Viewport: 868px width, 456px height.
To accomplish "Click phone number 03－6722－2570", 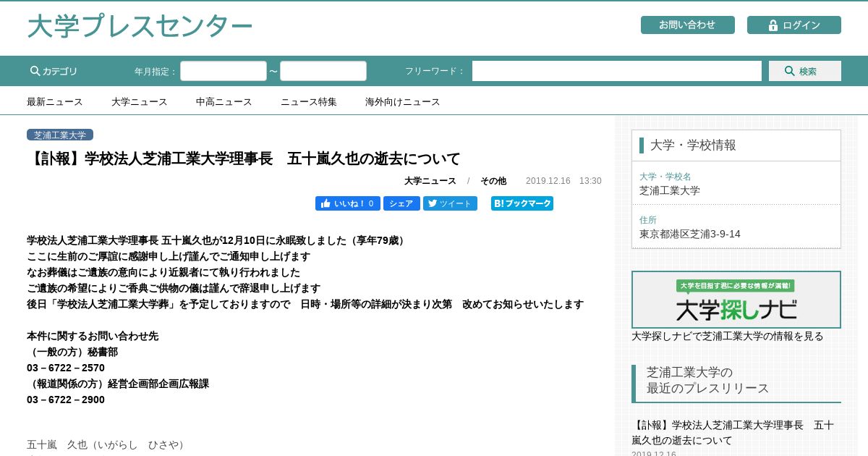I will [66, 368].
